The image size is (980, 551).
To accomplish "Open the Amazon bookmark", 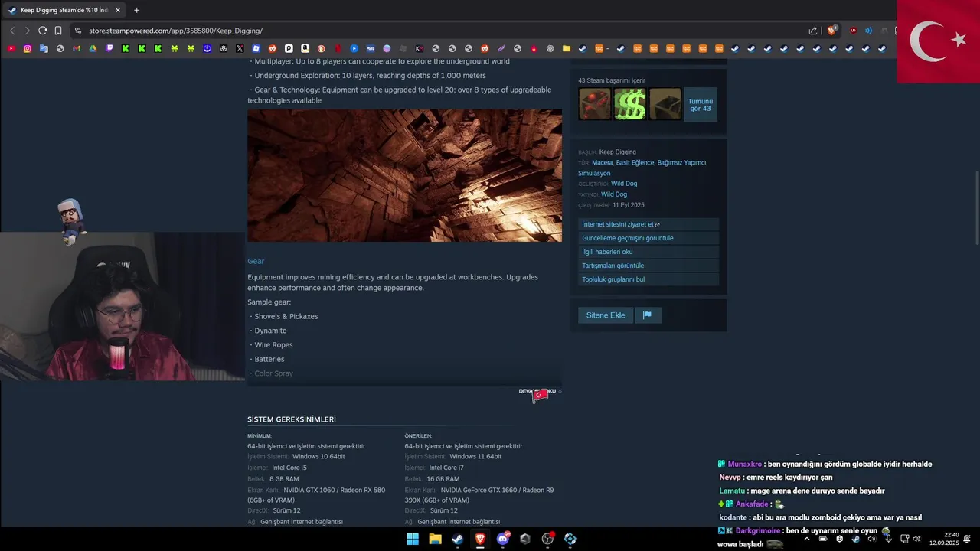I will [x=305, y=48].
